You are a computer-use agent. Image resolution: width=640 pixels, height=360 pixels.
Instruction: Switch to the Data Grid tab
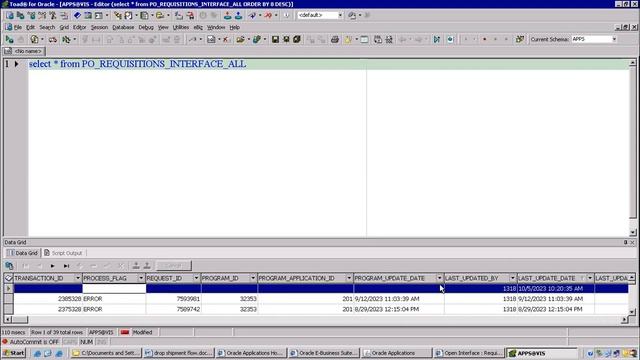point(22,253)
